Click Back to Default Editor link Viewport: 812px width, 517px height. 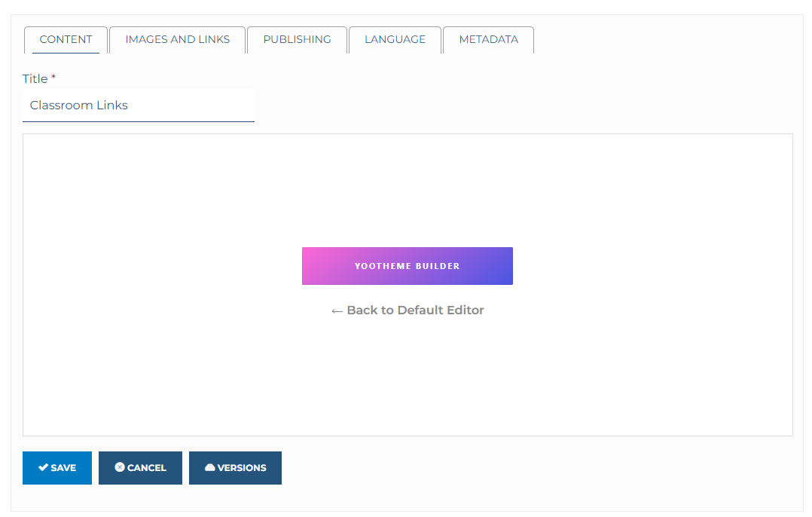[x=408, y=311]
